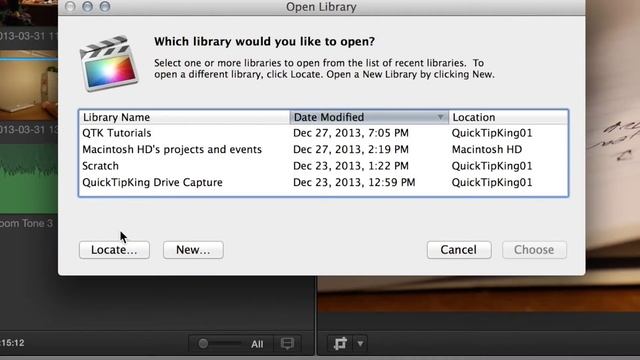Select the QTK Tutorials library row
The height and width of the screenshot is (360, 640).
click(x=323, y=133)
